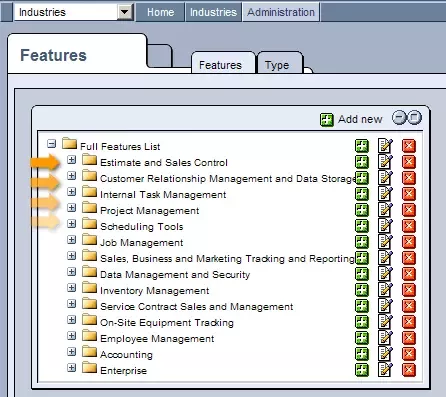The width and height of the screenshot is (446, 397).
Task: Click the green Add new icon
Action: click(326, 120)
